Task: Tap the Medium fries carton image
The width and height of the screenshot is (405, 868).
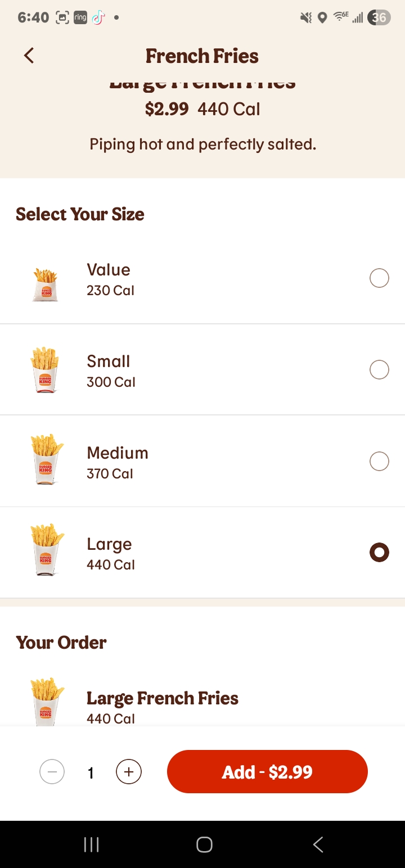Action: [46, 459]
